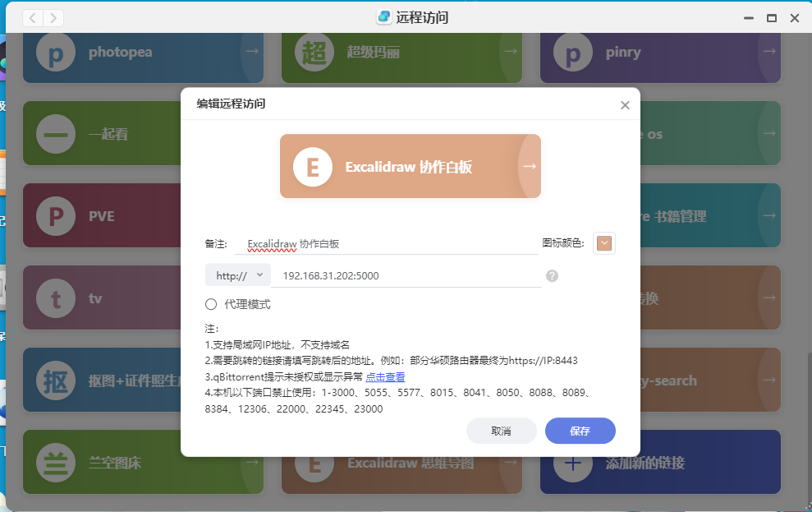The image size is (812, 512).
Task: Click the forward navigation arrow in title bar
Action: pos(53,18)
